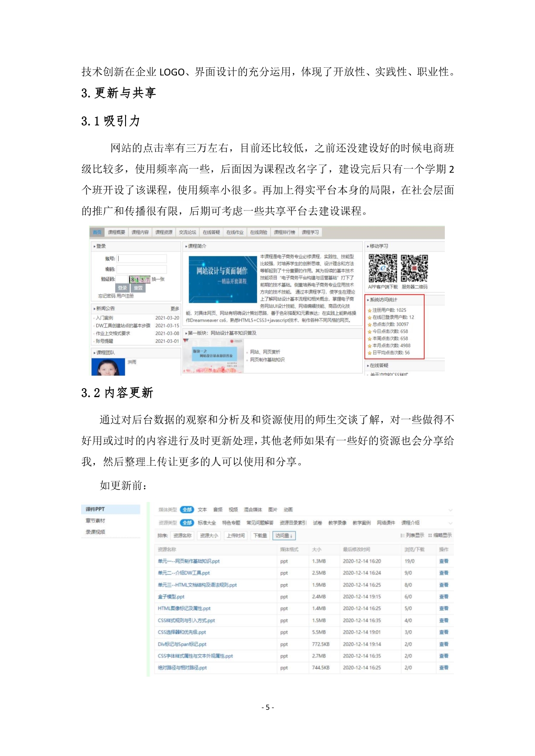535x756 pixels.
Task: Click the 密码 input field
Action: coord(142,269)
